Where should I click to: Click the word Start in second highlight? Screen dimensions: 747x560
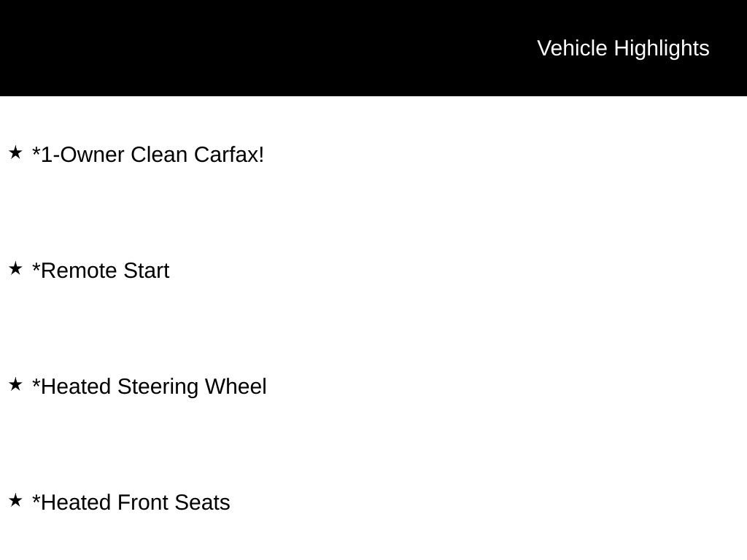[146, 271]
